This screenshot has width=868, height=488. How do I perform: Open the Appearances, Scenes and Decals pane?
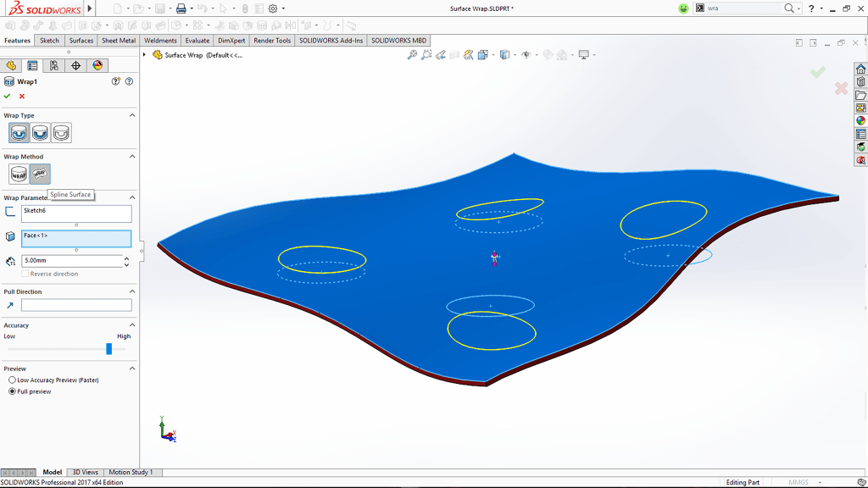pyautogui.click(x=861, y=120)
